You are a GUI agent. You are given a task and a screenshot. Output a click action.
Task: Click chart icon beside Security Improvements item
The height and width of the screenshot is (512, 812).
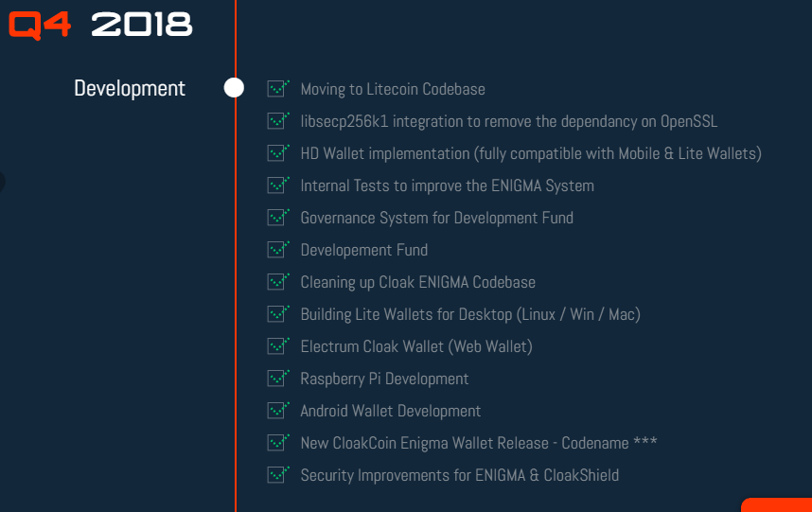click(277, 474)
